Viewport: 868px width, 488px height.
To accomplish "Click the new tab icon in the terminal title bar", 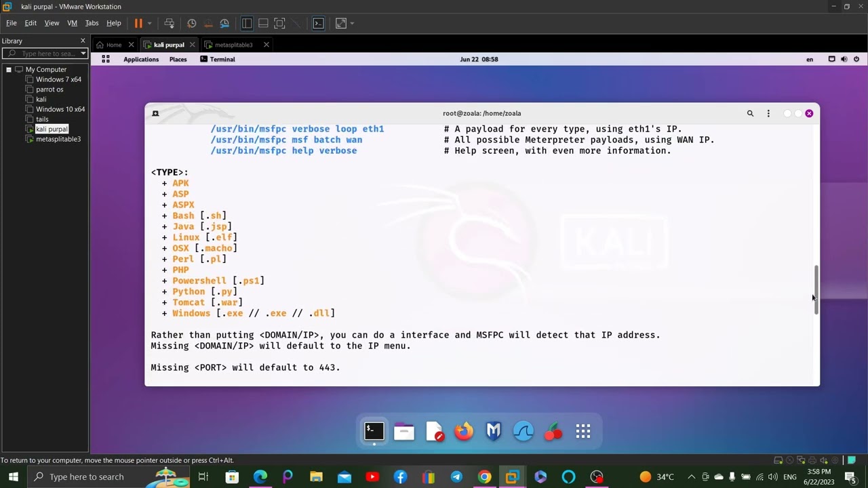I will [155, 113].
